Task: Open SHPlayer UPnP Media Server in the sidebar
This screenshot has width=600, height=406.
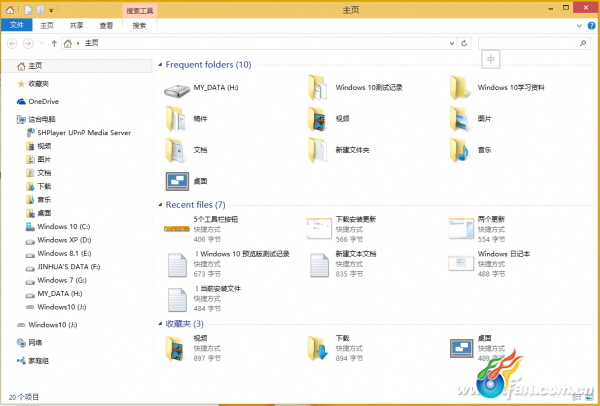Action: click(x=79, y=133)
